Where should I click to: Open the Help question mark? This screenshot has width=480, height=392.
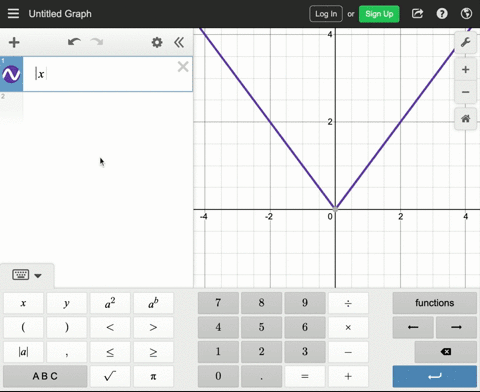[x=442, y=14]
